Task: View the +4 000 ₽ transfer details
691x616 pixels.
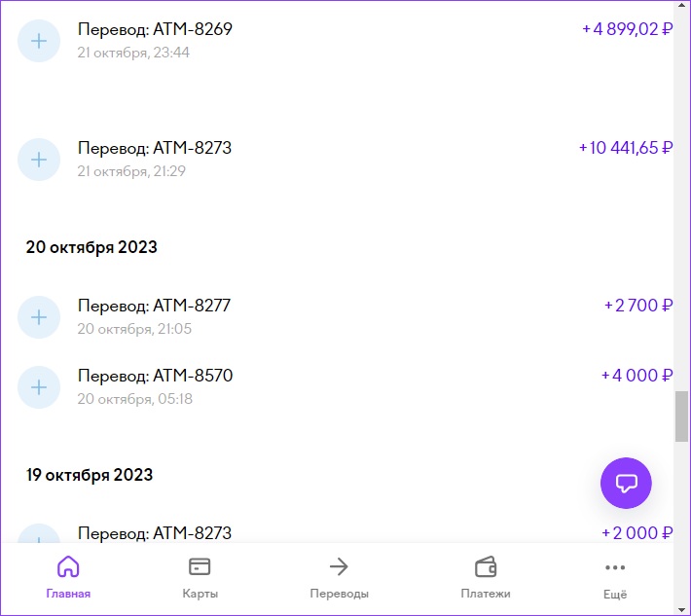Action: click(x=636, y=376)
